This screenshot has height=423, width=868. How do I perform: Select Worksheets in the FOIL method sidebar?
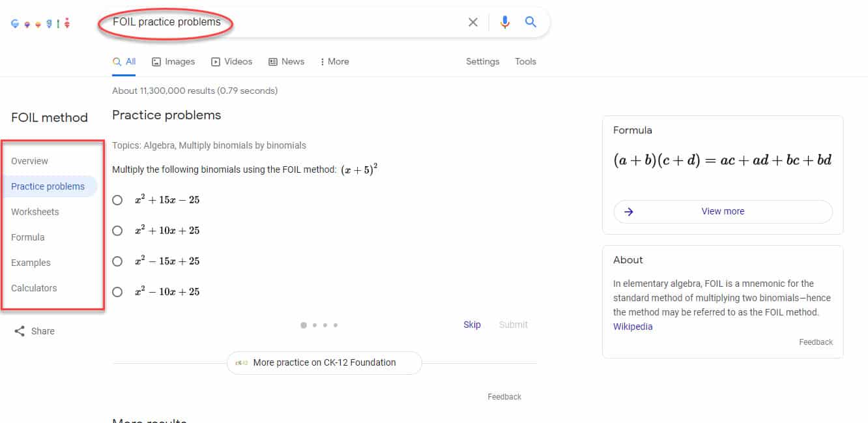click(x=35, y=211)
